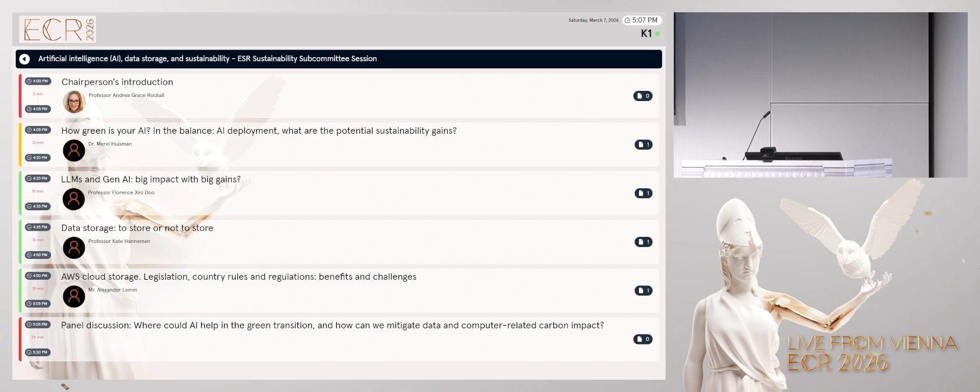Open How green is your AI talk title
This screenshot has height=392, width=980.
[x=259, y=131]
